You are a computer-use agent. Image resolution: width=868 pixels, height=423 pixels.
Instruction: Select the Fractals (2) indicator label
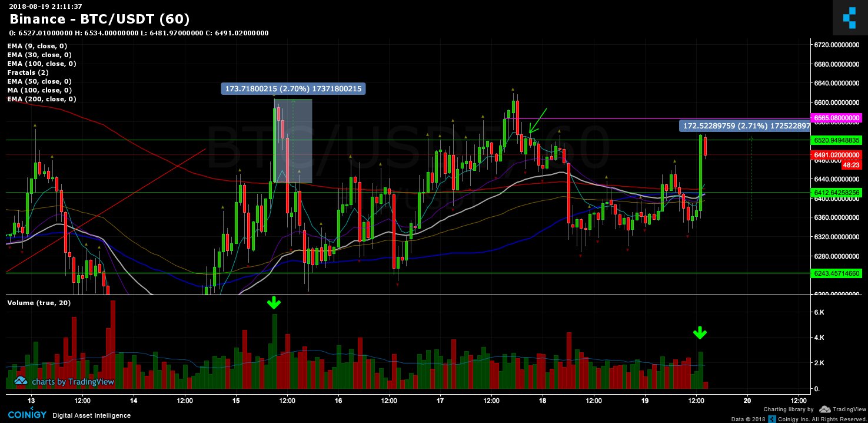pos(28,72)
